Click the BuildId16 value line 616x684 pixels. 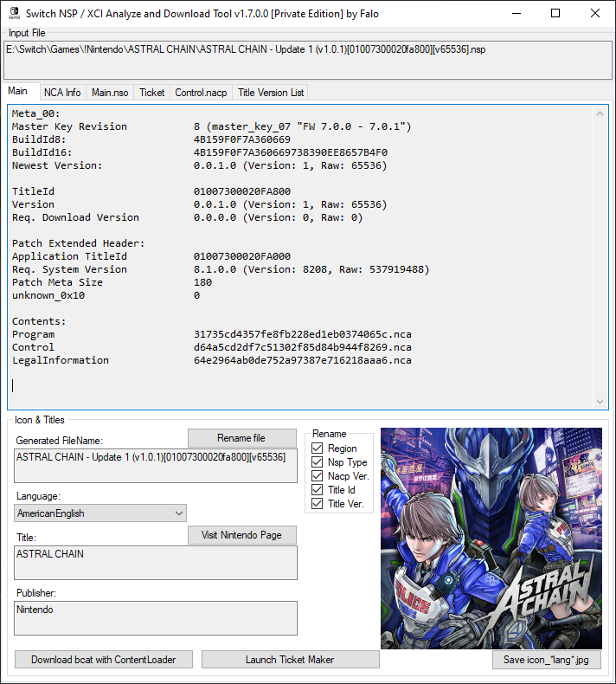(x=291, y=152)
